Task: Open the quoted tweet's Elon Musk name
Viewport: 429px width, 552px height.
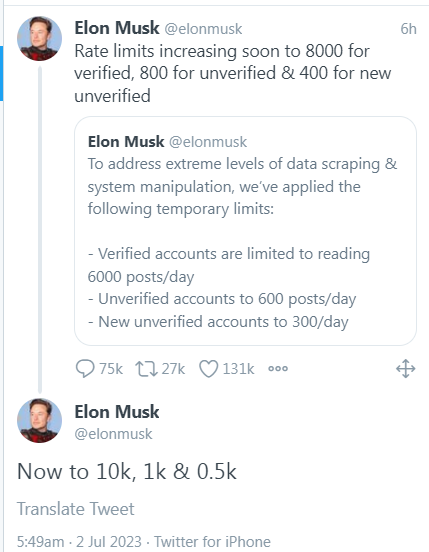Action: point(126,142)
